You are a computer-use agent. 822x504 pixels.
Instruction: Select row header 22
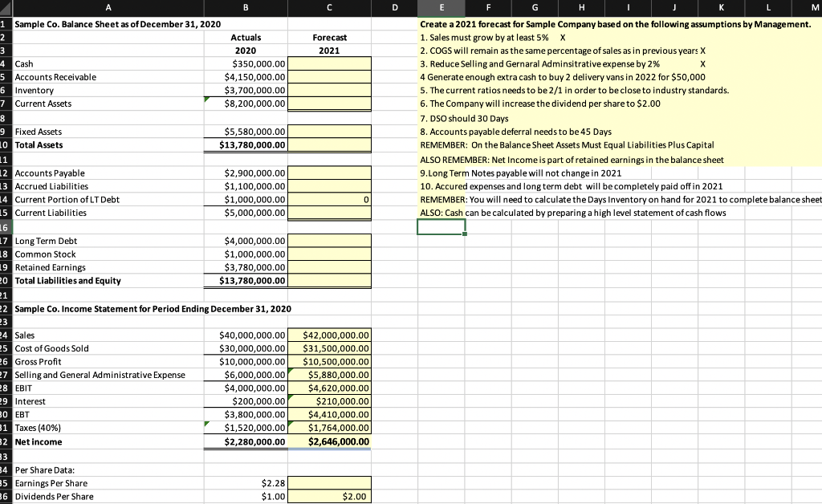4,309
